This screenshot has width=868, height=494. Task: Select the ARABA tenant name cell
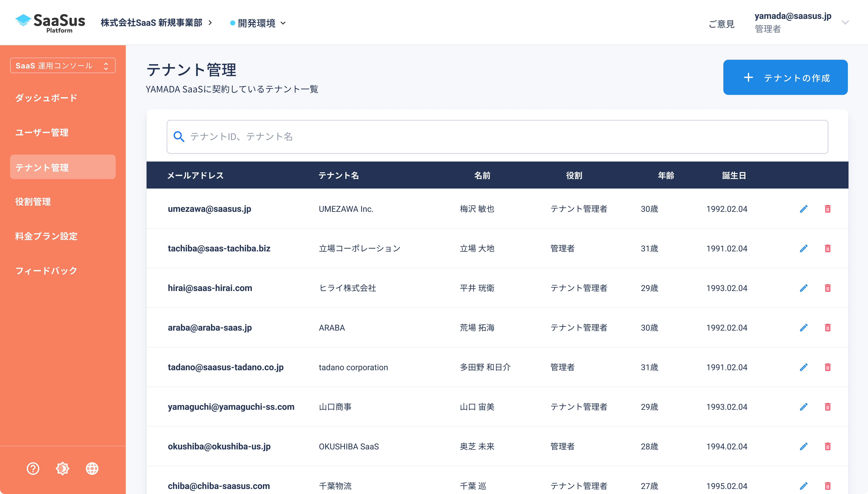pyautogui.click(x=332, y=328)
